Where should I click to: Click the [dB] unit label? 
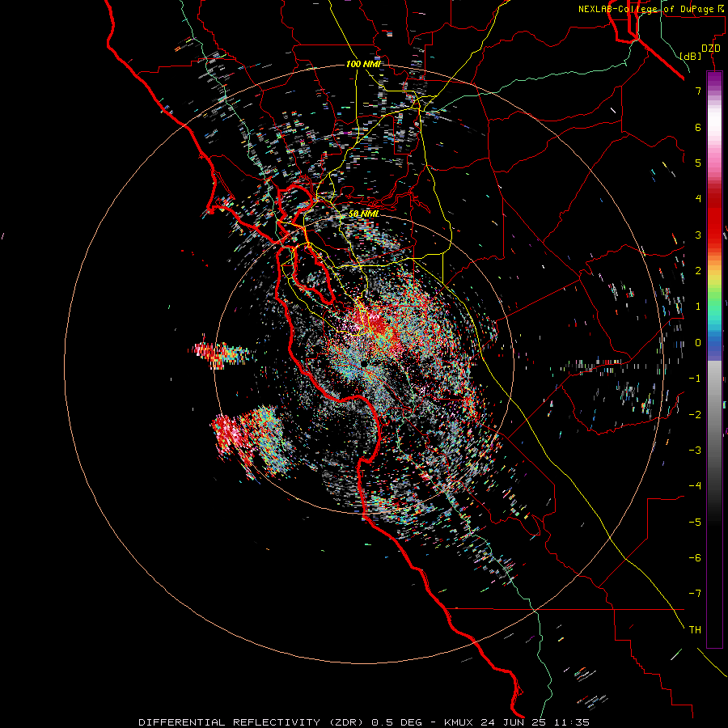[691, 56]
